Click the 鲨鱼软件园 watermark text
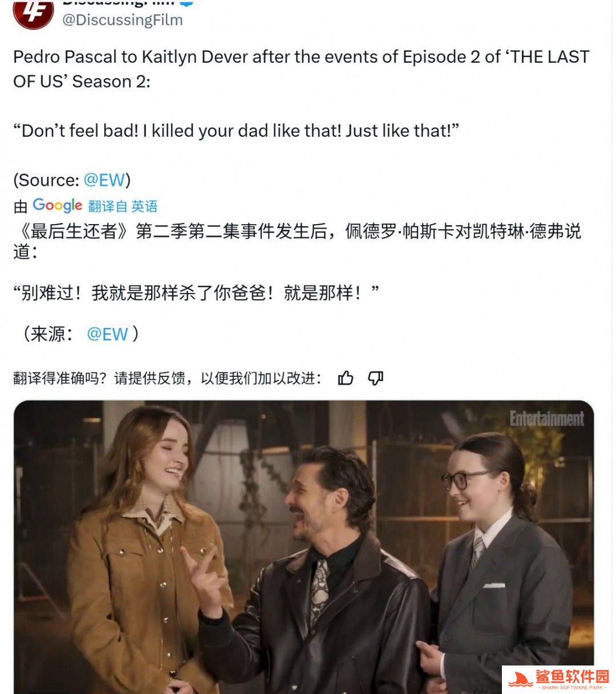616x694 pixels. pos(572,677)
